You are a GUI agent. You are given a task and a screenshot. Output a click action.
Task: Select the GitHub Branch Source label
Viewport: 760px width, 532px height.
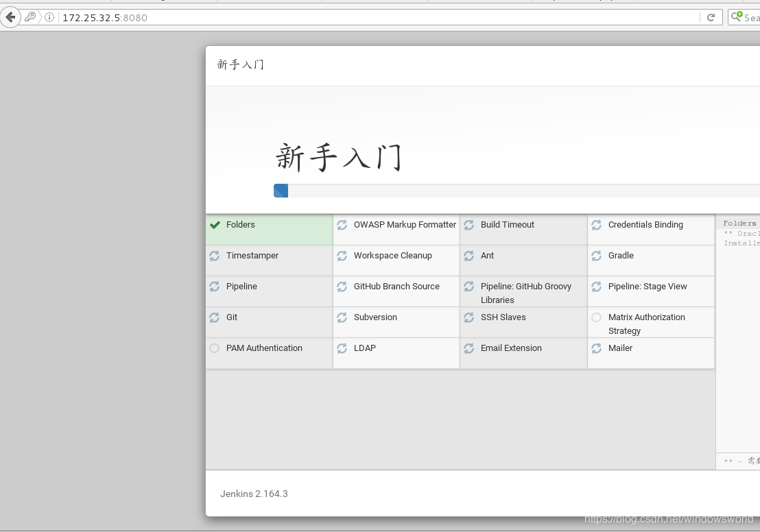[396, 287]
